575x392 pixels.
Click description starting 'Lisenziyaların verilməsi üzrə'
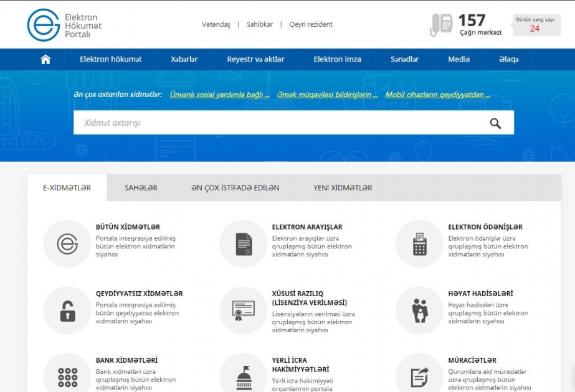point(313,322)
